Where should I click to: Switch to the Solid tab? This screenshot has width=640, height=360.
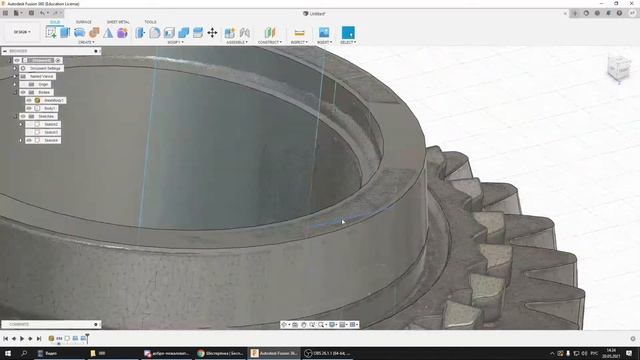[x=55, y=22]
